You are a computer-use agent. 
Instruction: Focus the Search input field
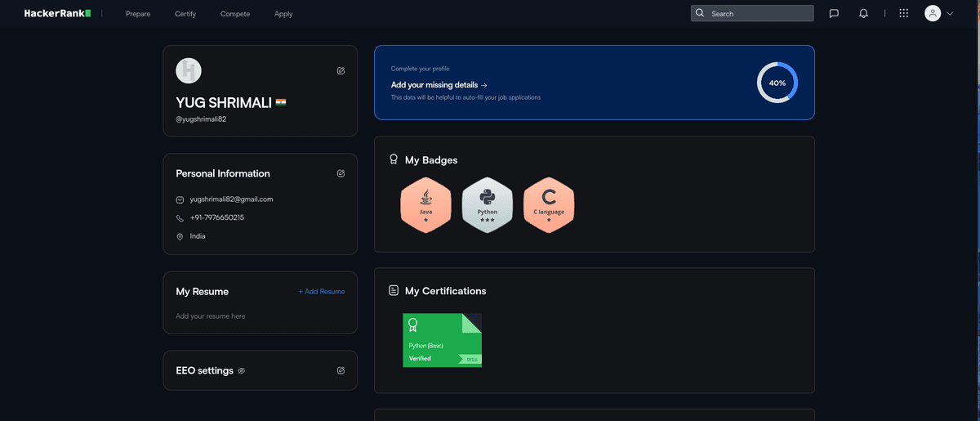click(x=752, y=13)
